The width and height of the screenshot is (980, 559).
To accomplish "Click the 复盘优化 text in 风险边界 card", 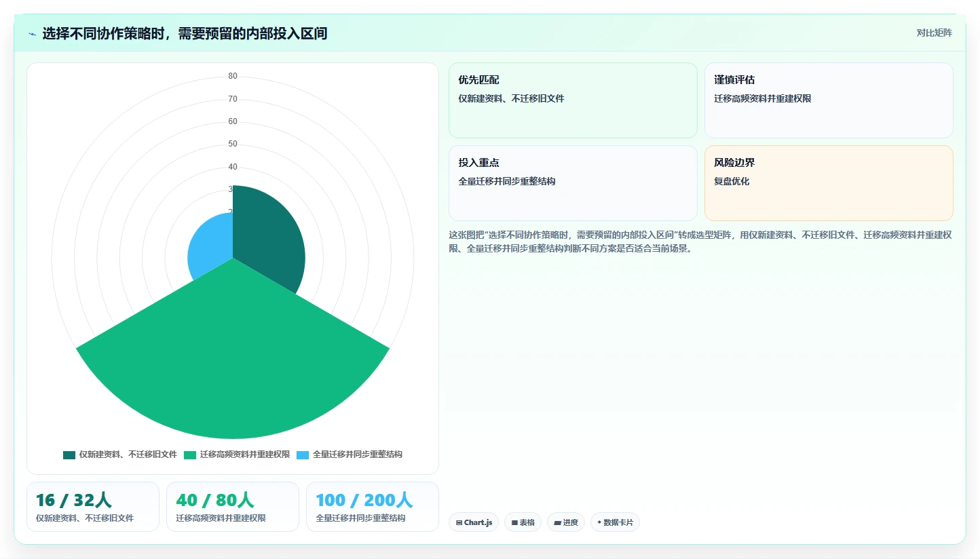I will click(x=732, y=181).
